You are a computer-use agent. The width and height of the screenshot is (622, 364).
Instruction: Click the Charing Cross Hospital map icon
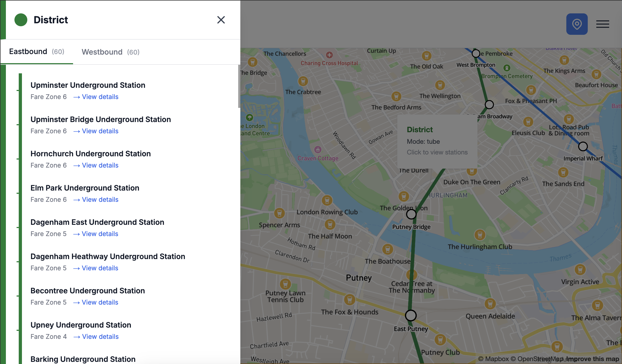coord(329,55)
